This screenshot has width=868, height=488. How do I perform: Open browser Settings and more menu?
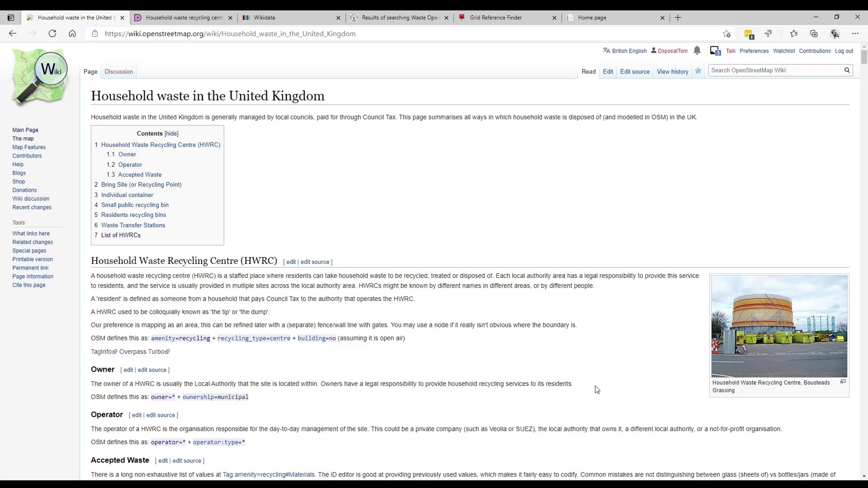855,34
